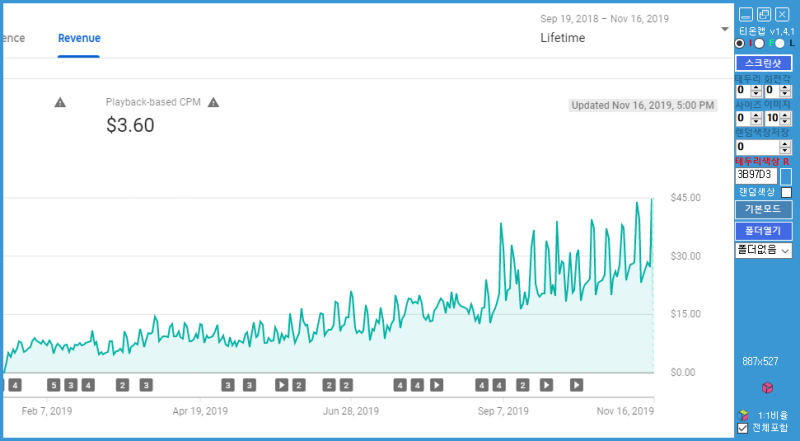
Task: Select the F radio button
Action: pos(760,43)
